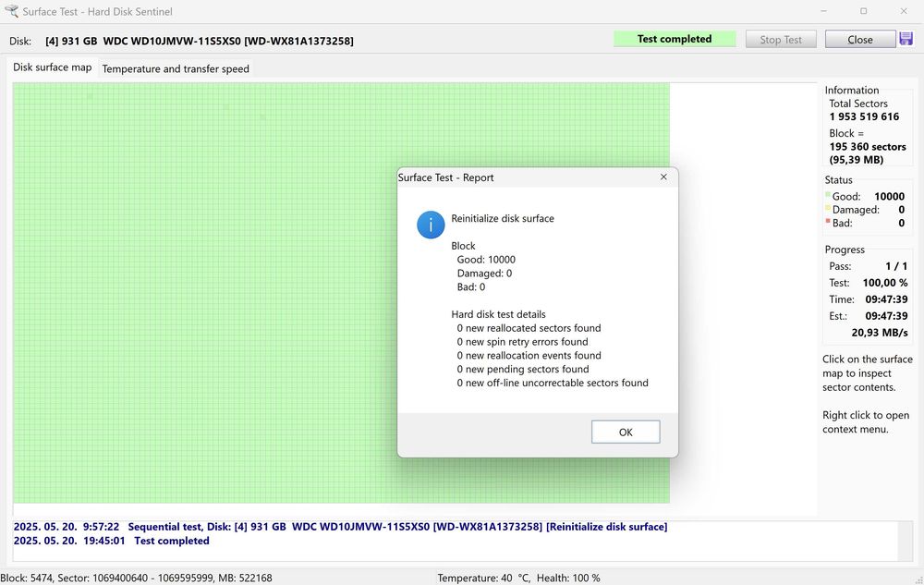Select the Disk surface map tab
Image resolution: width=924 pixels, height=585 pixels.
click(53, 67)
